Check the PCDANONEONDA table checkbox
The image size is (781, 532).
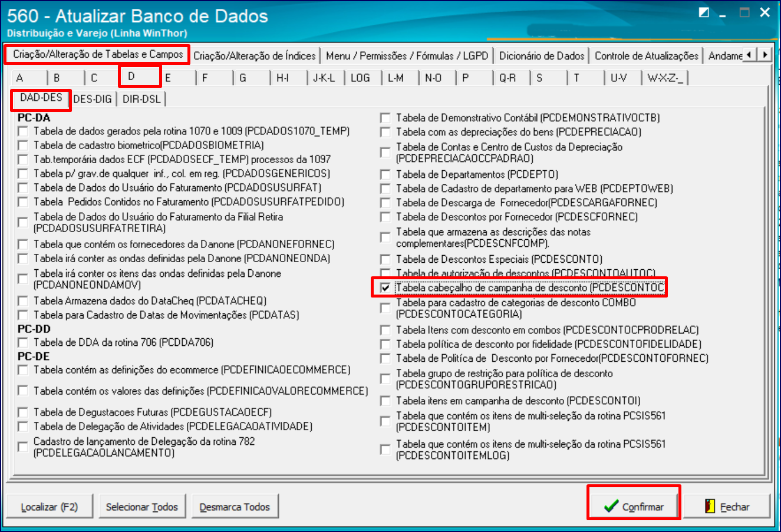[23, 259]
